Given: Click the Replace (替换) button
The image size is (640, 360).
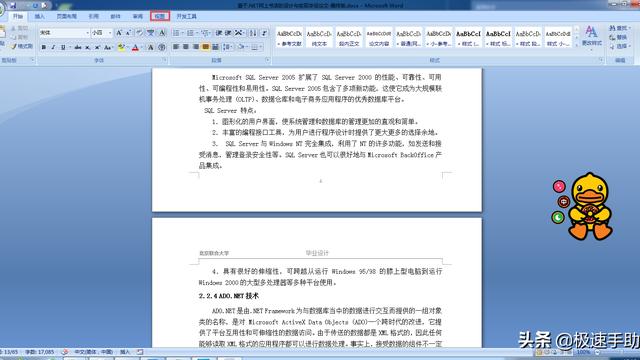Looking at the screenshot, I should click(618, 37).
